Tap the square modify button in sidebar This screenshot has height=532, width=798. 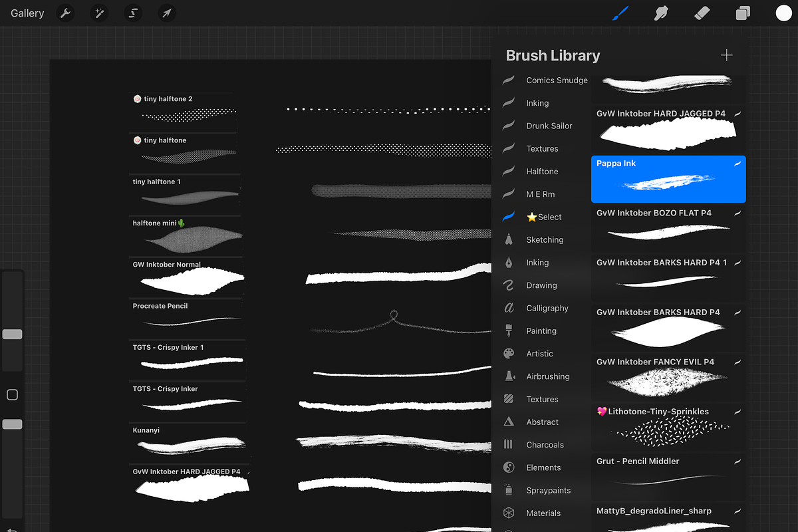[x=12, y=395]
